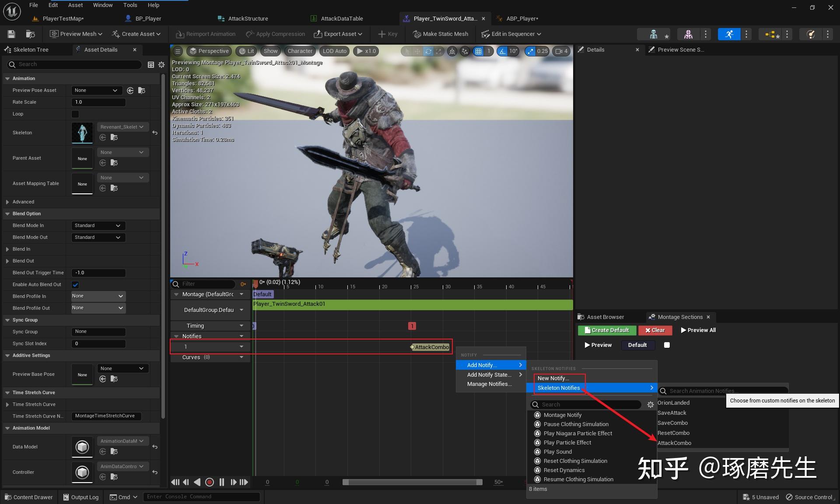Reset Skeleton property to default arrow
This screenshot has height=504, width=840.
pos(155,133)
